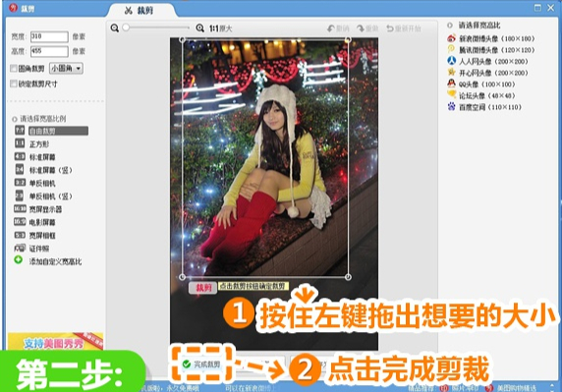Viewport: 562px width, 392px height.
Task: Choose 腾讯微博头像 (120×120) preset
Action: (490, 50)
